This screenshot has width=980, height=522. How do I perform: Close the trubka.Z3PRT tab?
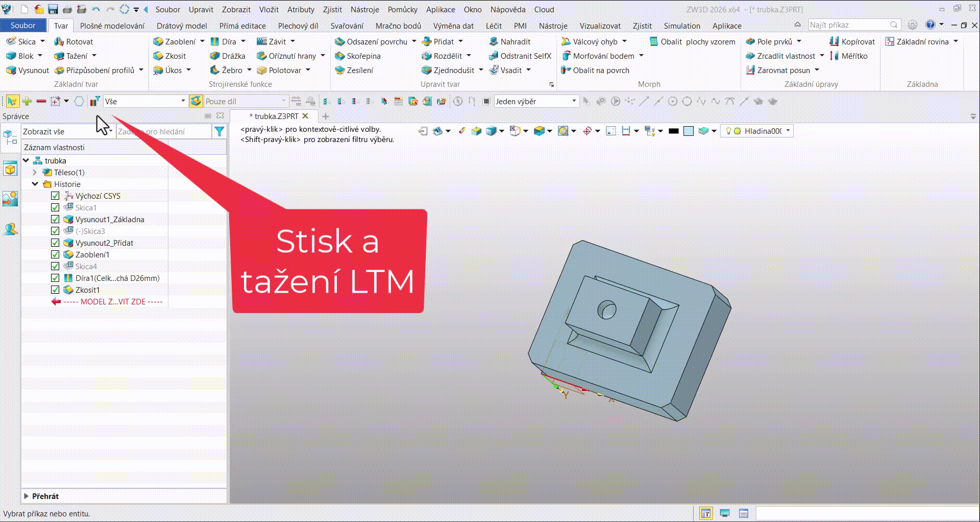pyautogui.click(x=305, y=116)
